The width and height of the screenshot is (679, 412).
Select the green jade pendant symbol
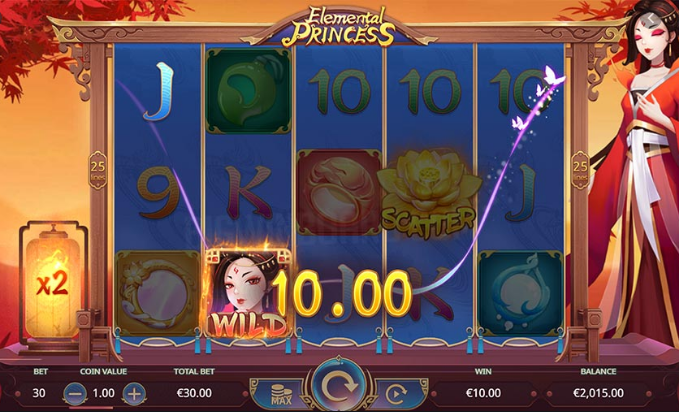click(249, 91)
